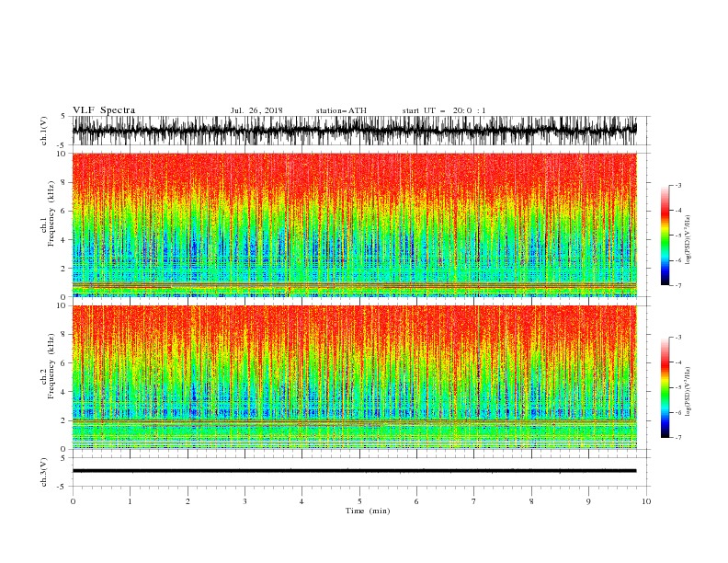Click time-axis tick label "4"
Screen dimensions: 728x563
301,501
